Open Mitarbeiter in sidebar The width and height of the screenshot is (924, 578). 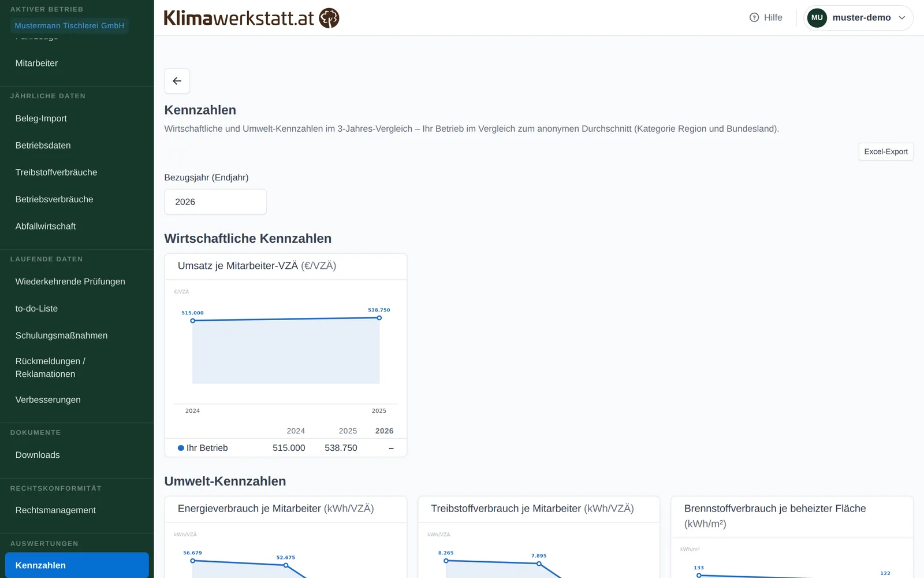click(36, 63)
